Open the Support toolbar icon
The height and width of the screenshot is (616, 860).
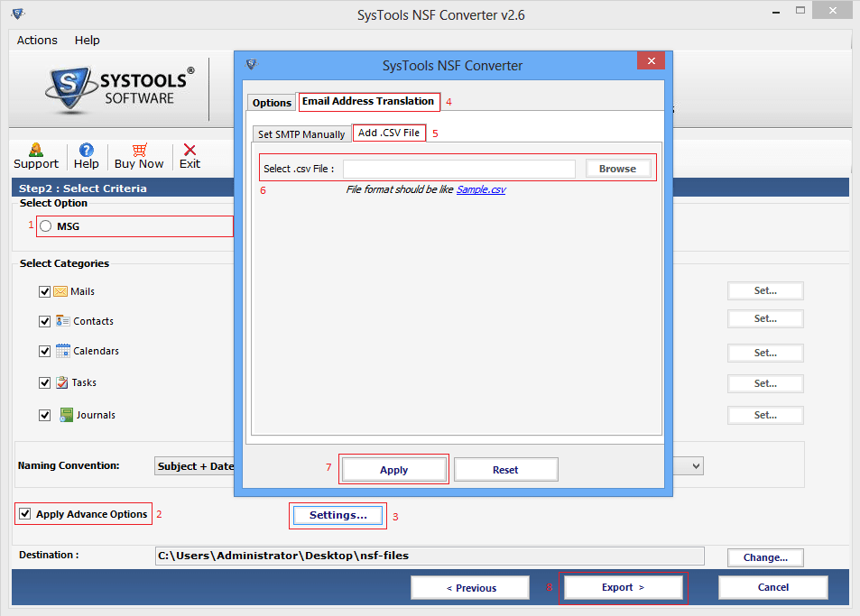pyautogui.click(x=36, y=150)
